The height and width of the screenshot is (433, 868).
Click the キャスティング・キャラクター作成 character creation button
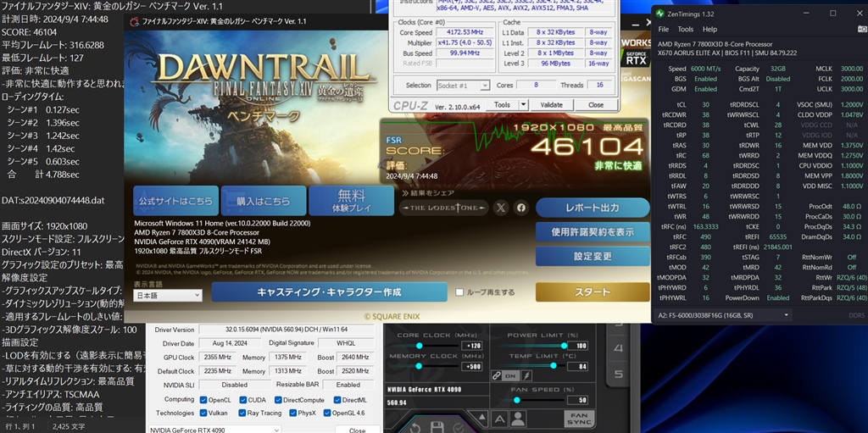click(x=330, y=291)
